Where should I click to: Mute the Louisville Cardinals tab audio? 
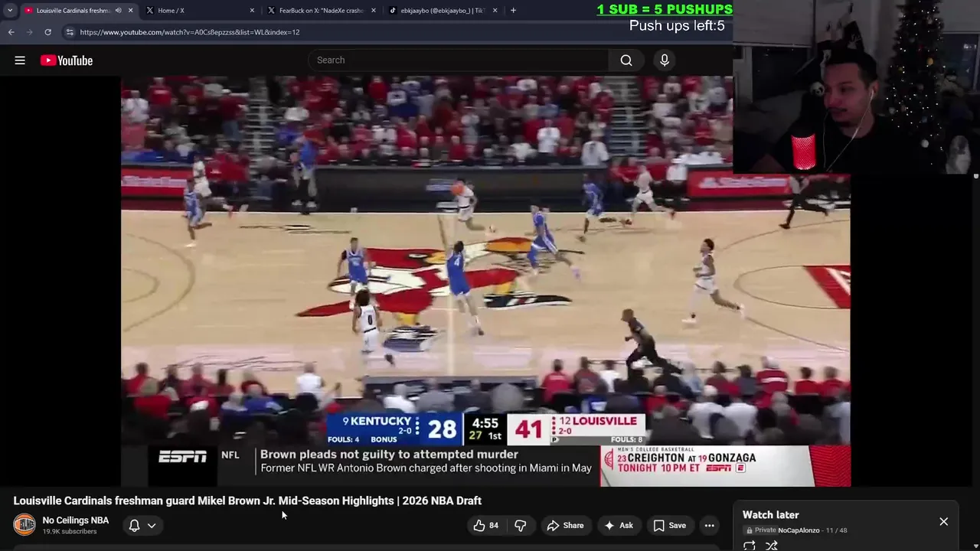point(118,11)
